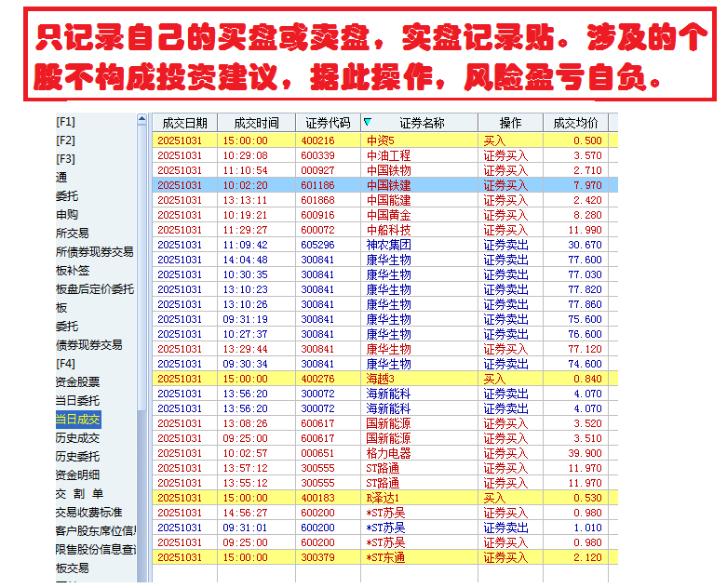The width and height of the screenshot is (727, 588).
Task: Click the 成交均价 column header
Action: (x=575, y=123)
